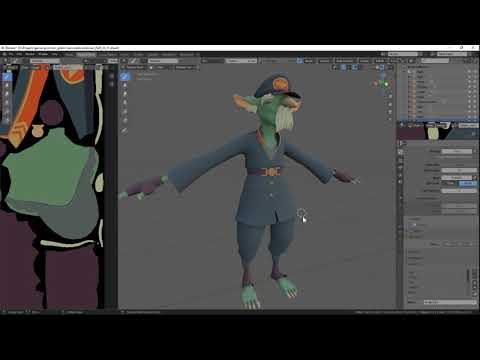This screenshot has height=360, width=480.
Task: Click the red X axis on the navigation gizmo
Action: (x=376, y=83)
